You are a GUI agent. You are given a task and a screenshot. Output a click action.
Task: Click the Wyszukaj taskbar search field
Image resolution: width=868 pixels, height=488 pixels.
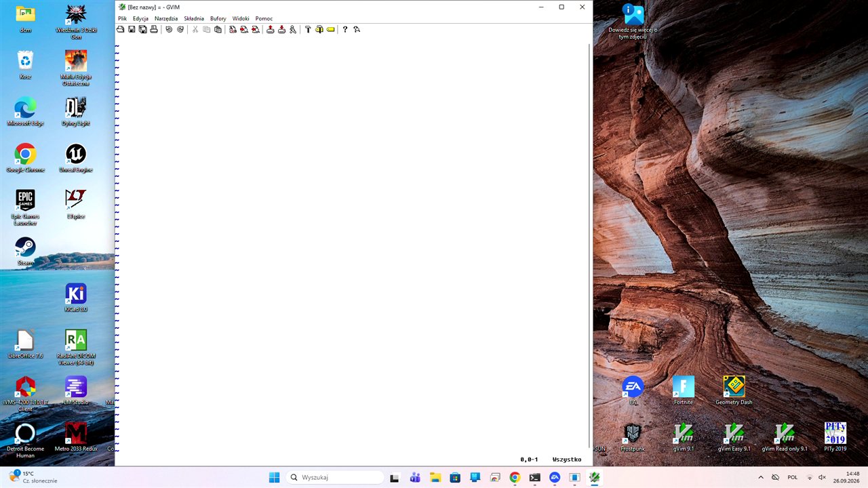point(336,477)
